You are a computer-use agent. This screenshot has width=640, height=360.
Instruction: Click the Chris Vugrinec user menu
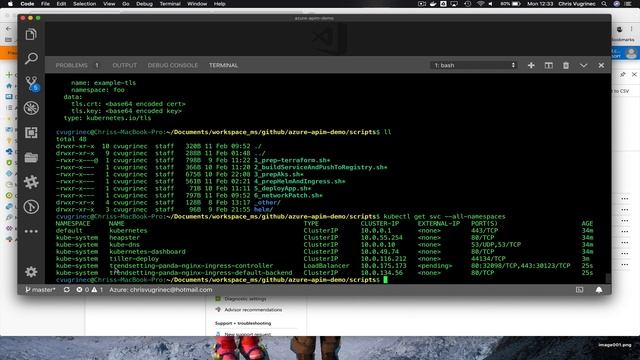tap(577, 4)
